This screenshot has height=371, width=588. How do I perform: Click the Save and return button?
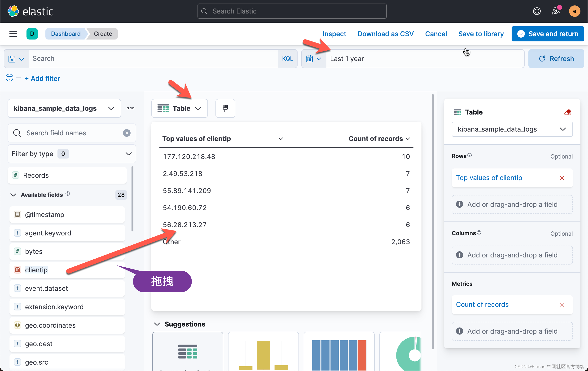(x=548, y=34)
